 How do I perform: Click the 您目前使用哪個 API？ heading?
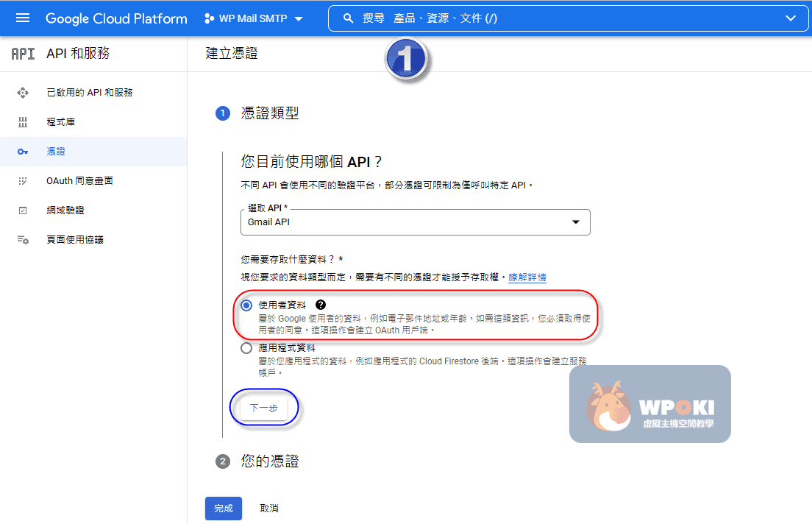tap(312, 162)
